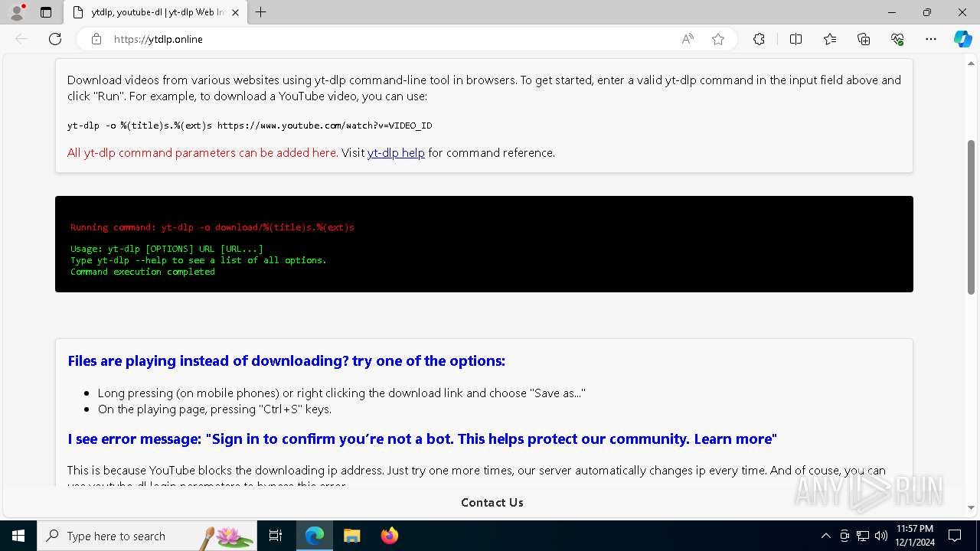Open the notification center
Image resolution: width=980 pixels, height=551 pixels.
coord(955,536)
